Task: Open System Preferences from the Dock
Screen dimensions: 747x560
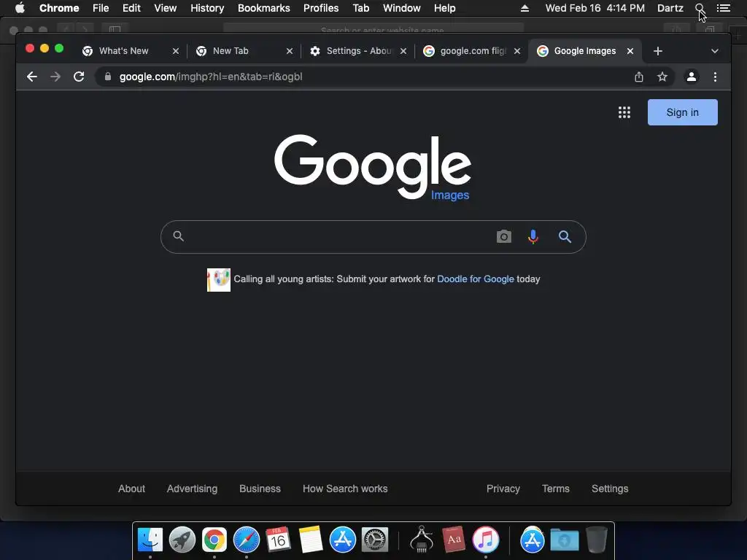Action: [x=375, y=540]
